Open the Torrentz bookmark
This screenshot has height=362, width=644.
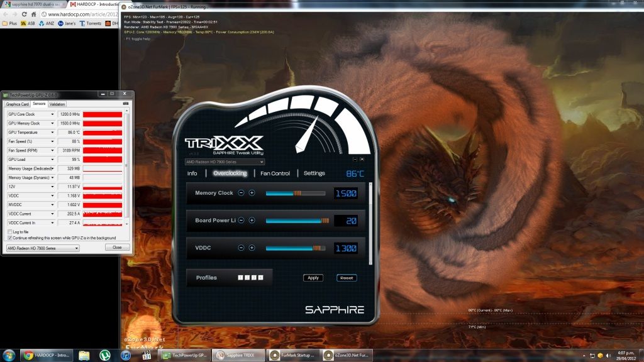click(x=91, y=23)
